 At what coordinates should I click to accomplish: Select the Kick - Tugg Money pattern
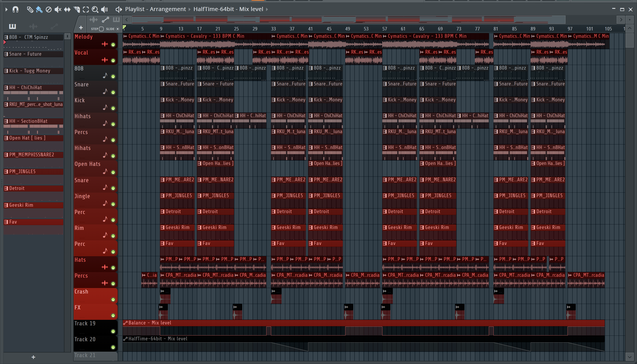33,71
